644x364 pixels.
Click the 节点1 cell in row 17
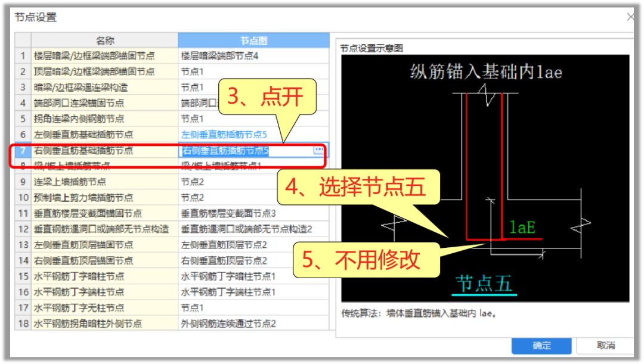[x=253, y=308]
